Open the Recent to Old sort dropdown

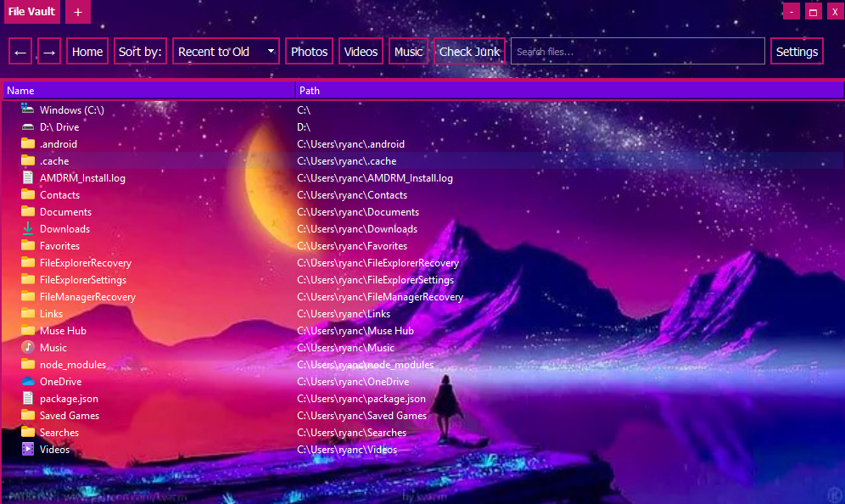coord(226,51)
